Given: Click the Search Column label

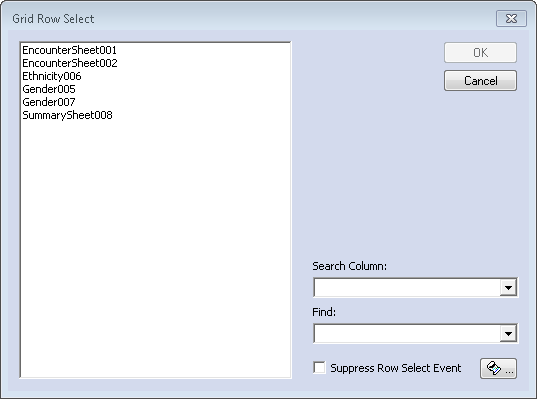Looking at the screenshot, I should coord(349,266).
